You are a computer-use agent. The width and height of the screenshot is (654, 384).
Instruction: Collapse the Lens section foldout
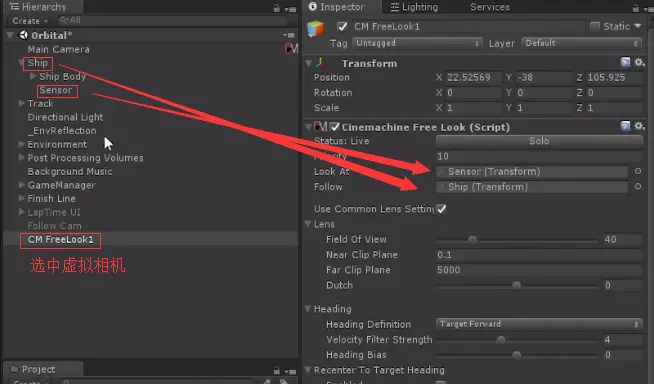tap(308, 224)
